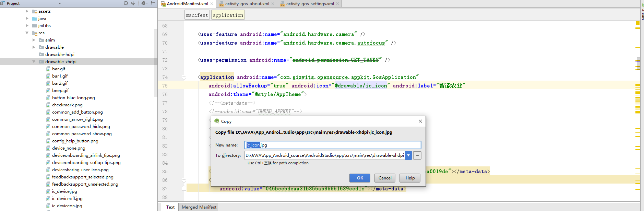This screenshot has width=644, height=211.
Task: Select the assets folder icon
Action: (35, 11)
